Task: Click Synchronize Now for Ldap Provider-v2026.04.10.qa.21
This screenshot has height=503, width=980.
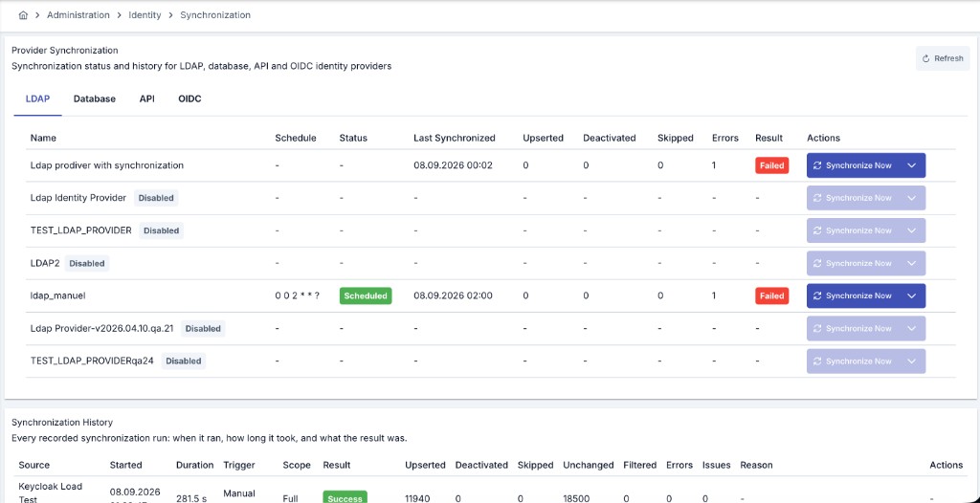Action: 852,328
